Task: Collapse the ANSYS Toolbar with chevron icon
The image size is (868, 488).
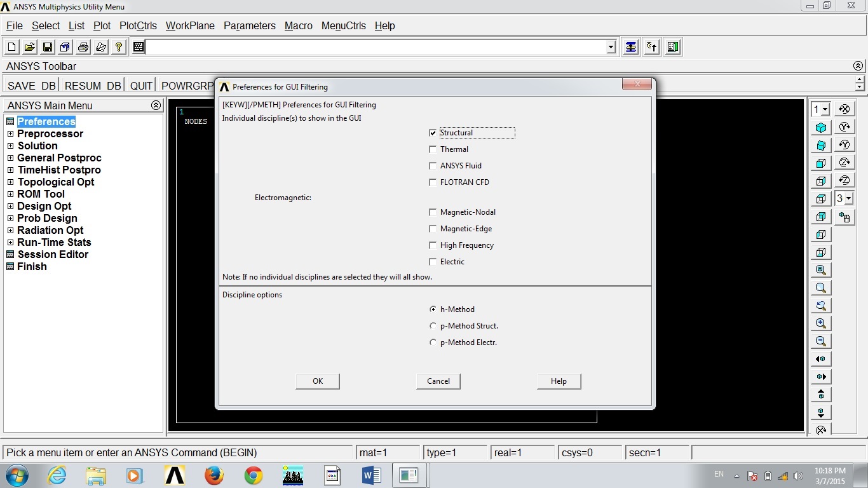Action: pos(858,66)
